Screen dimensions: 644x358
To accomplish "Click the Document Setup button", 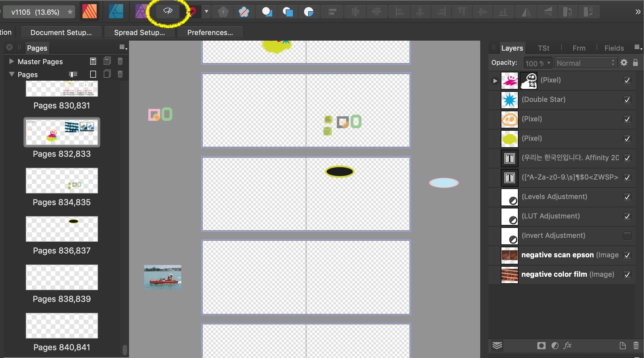I will [61, 32].
